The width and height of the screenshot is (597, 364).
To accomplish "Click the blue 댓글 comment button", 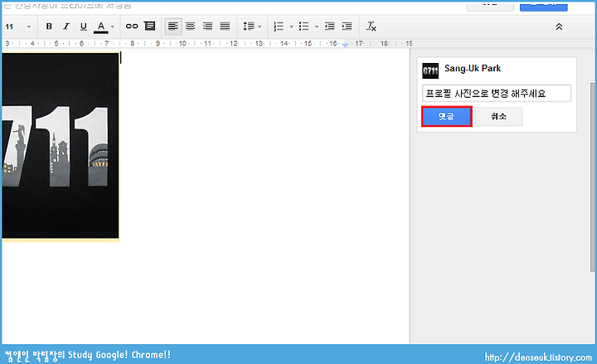I will pos(447,116).
